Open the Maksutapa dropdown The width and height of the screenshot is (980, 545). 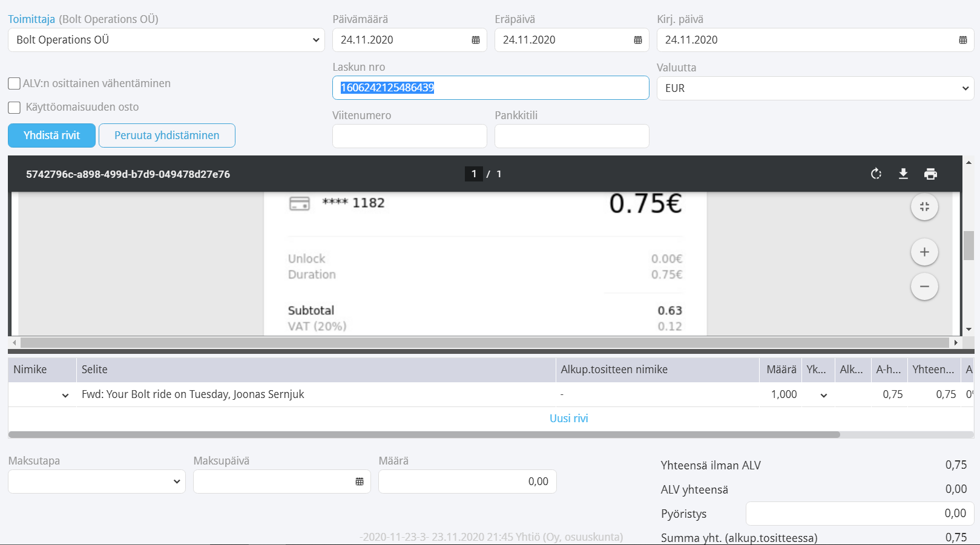pyautogui.click(x=97, y=481)
